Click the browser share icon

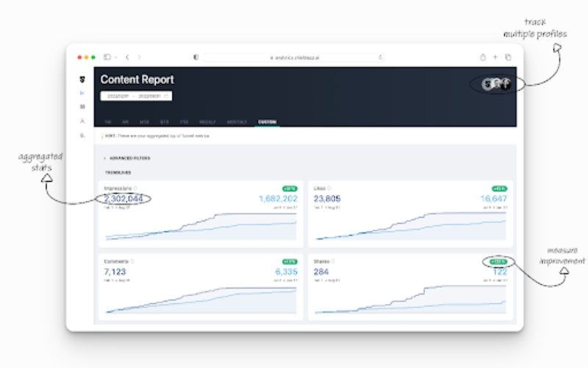pyautogui.click(x=483, y=57)
